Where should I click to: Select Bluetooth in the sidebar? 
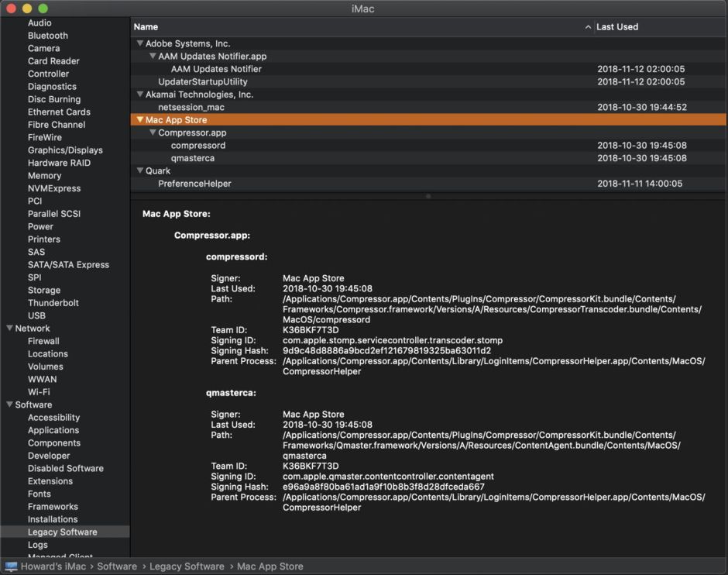pyautogui.click(x=48, y=36)
